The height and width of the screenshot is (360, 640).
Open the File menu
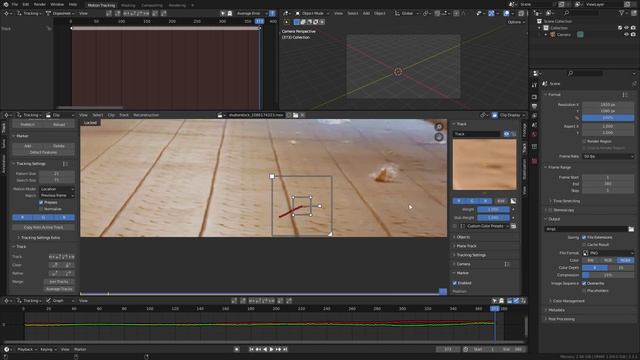(15, 4)
